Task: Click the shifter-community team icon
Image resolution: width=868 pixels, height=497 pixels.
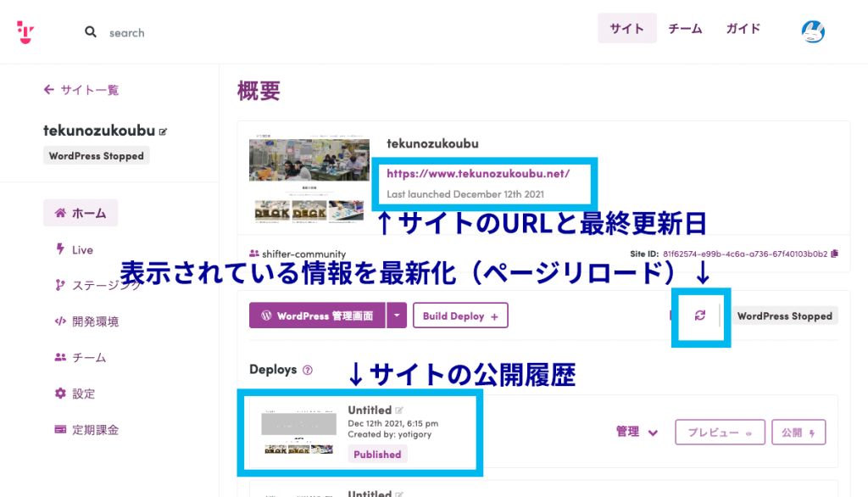Action: tap(254, 254)
